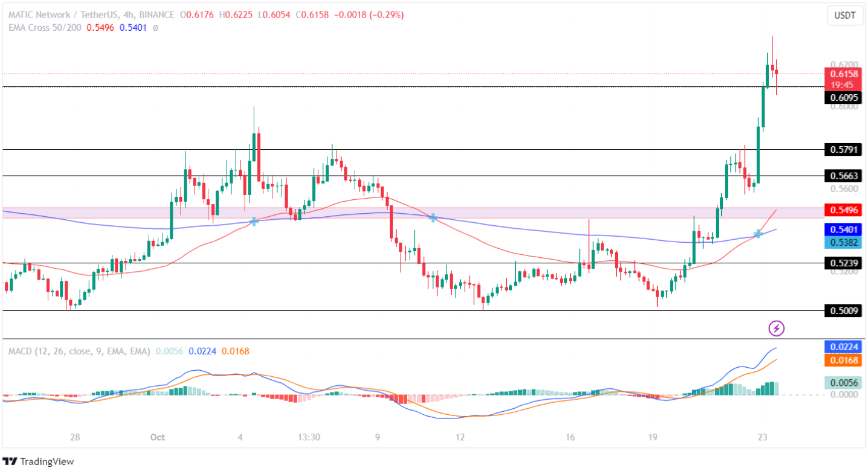
Task: Click the red 0.6158 current price label
Action: click(x=843, y=74)
